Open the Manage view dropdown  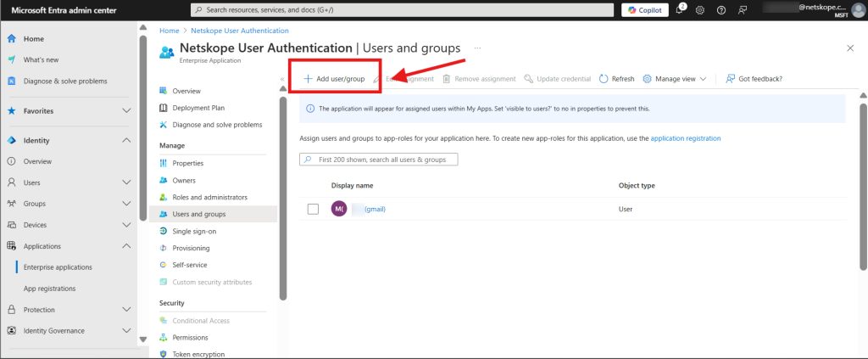point(674,79)
